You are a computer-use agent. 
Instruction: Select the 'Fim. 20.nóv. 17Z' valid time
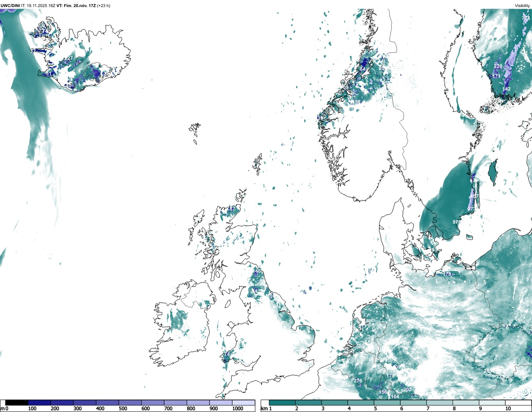pos(79,6)
